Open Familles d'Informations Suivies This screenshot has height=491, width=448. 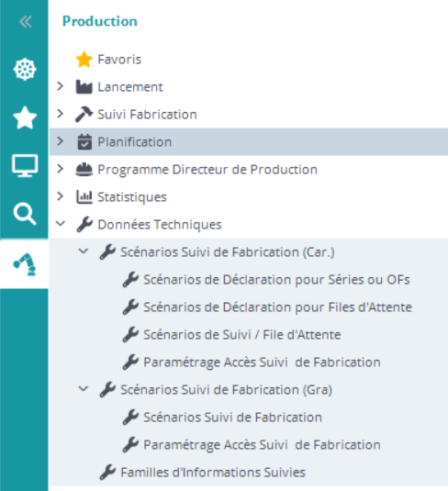[x=213, y=473]
